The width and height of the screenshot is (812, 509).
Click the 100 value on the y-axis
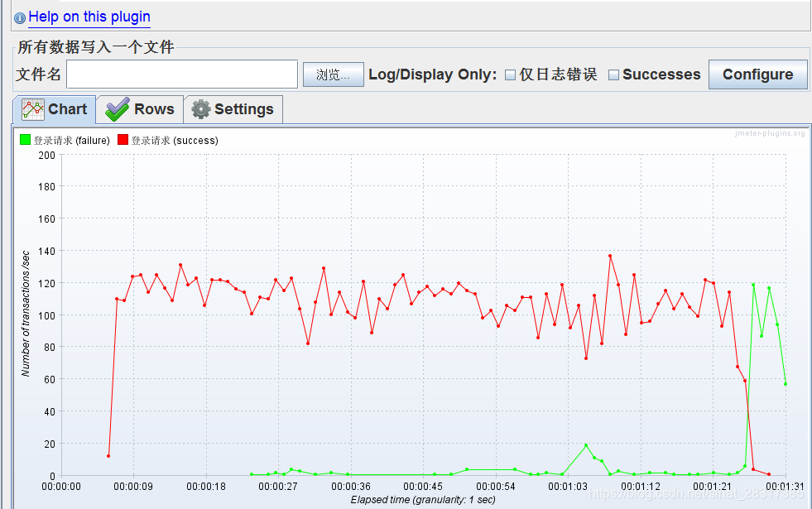coord(46,315)
